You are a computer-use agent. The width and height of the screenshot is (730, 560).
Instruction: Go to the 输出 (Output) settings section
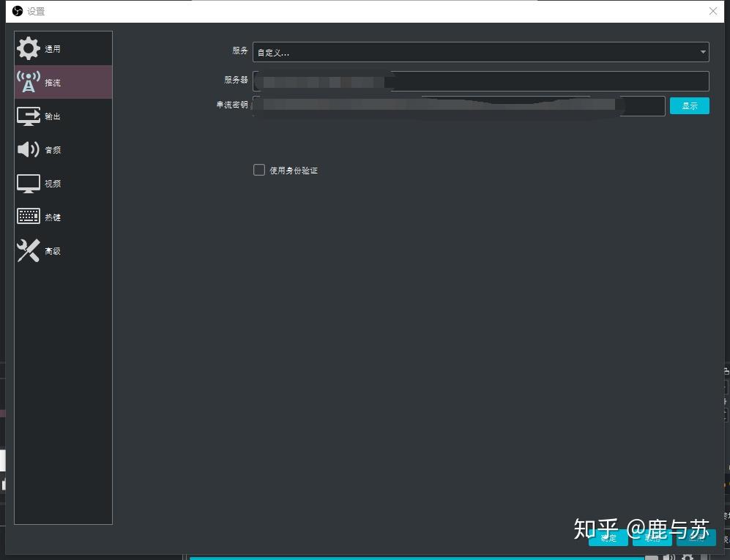63,116
